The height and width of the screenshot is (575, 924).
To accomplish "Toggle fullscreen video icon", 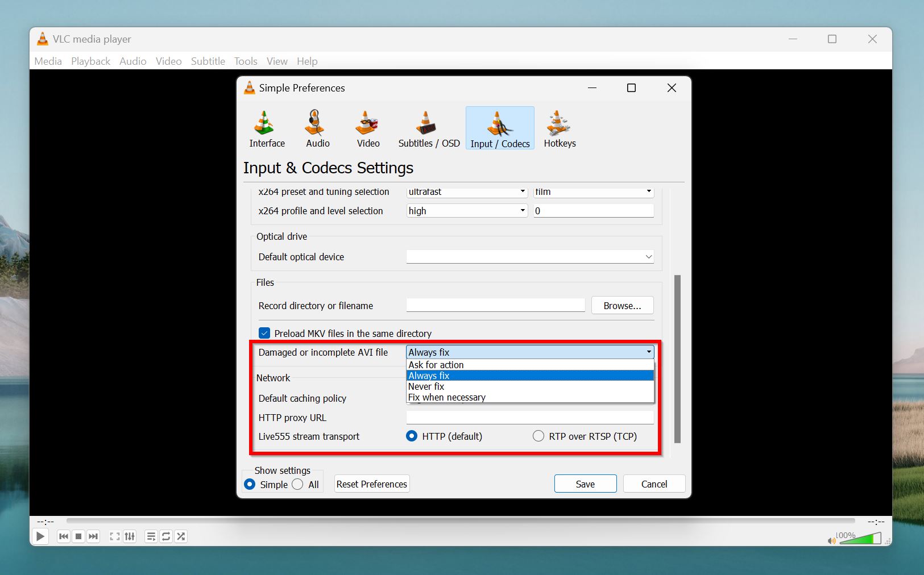I will (115, 536).
